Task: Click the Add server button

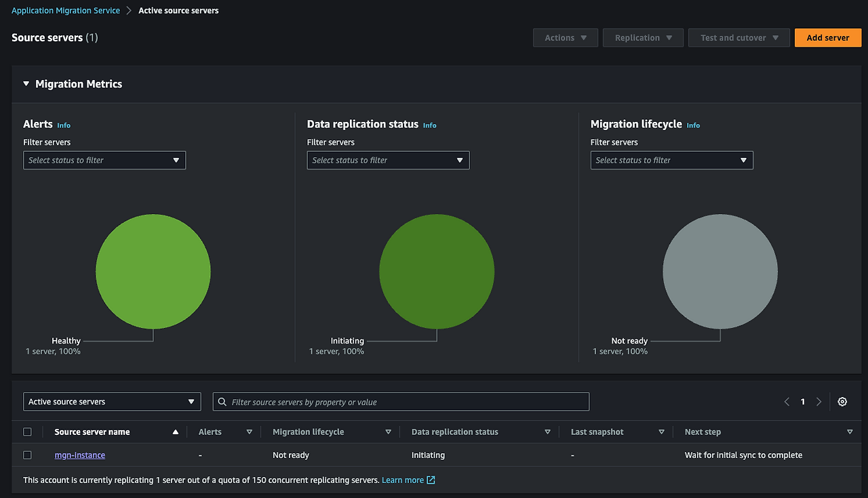Action: pos(828,38)
